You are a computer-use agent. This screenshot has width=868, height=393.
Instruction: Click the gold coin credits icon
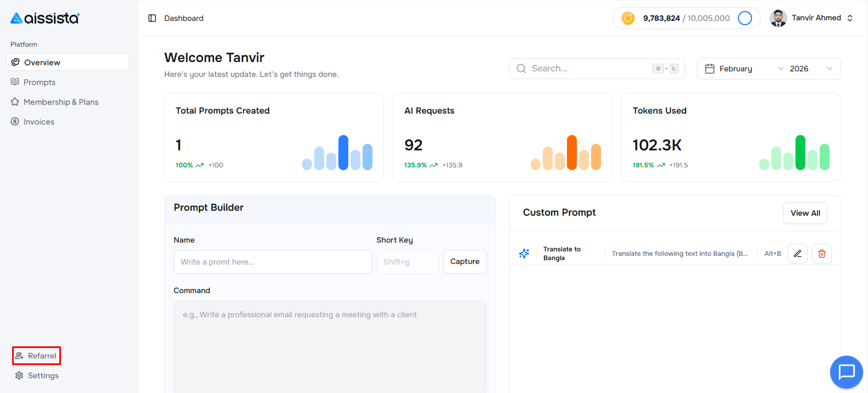628,18
